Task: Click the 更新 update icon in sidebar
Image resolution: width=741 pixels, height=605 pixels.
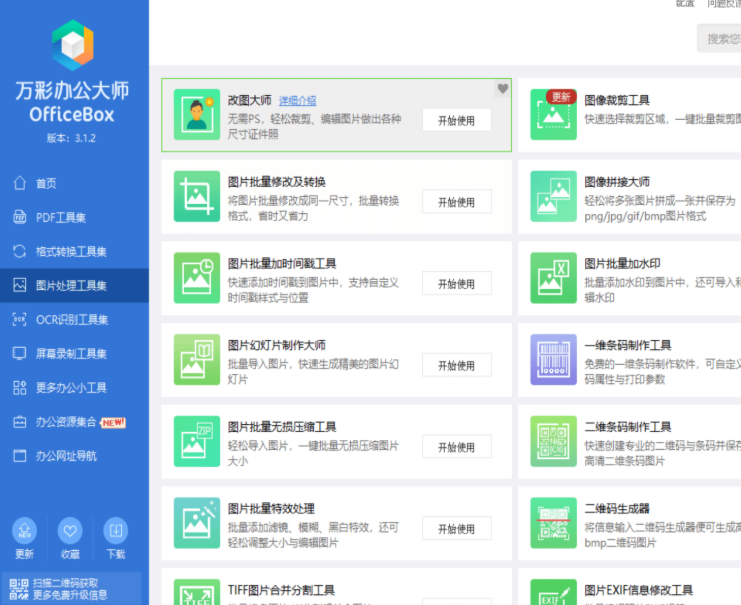Action: 24,531
